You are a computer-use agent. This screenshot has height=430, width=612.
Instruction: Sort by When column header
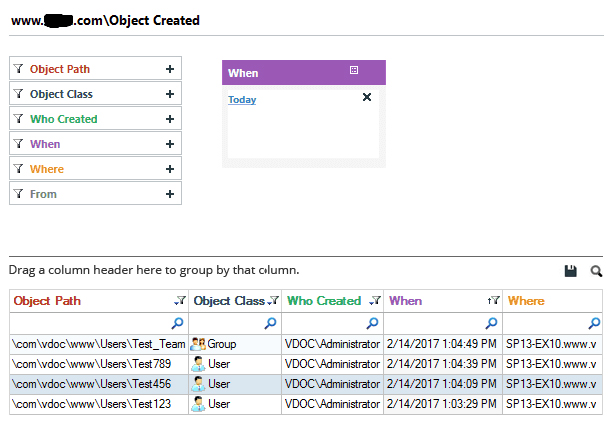406,301
